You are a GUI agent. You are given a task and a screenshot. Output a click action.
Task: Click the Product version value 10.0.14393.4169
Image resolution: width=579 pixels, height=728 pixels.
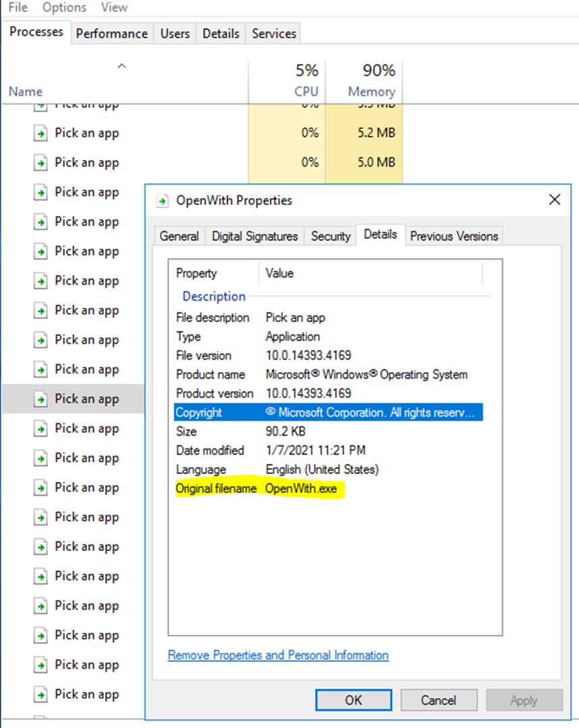(x=308, y=394)
